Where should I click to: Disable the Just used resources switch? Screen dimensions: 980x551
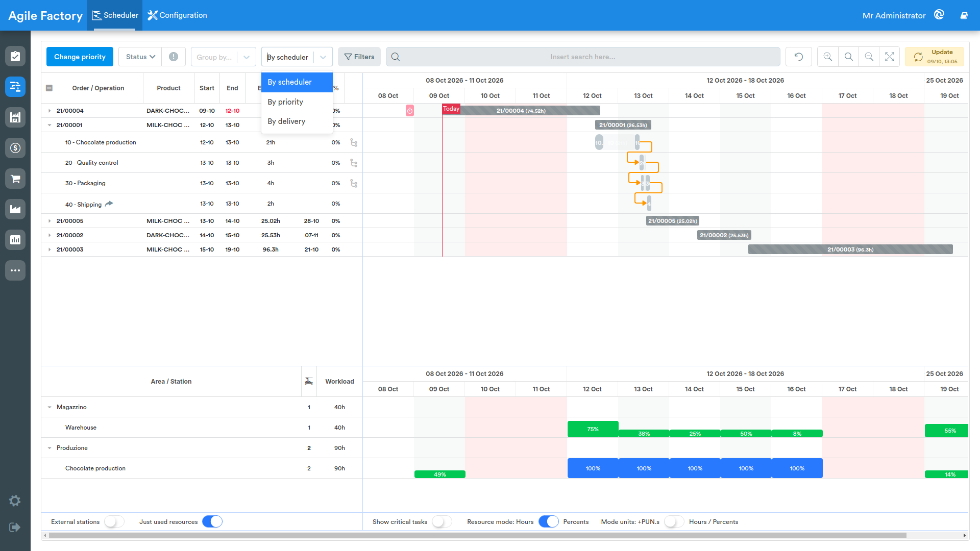pos(212,521)
